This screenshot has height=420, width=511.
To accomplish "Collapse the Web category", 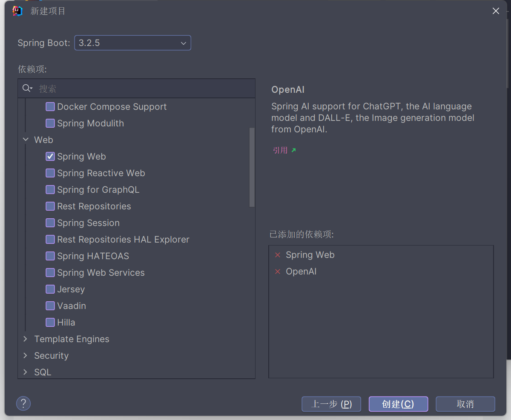I will coord(26,140).
